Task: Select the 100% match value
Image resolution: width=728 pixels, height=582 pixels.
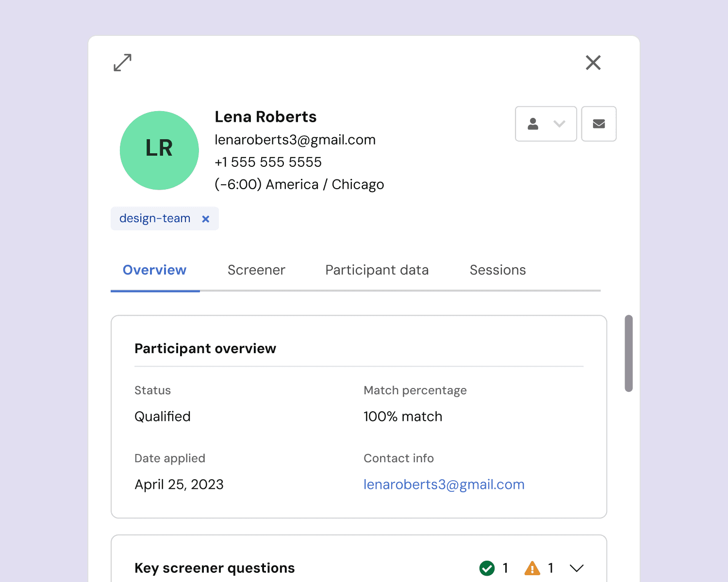Action: pyautogui.click(x=403, y=417)
